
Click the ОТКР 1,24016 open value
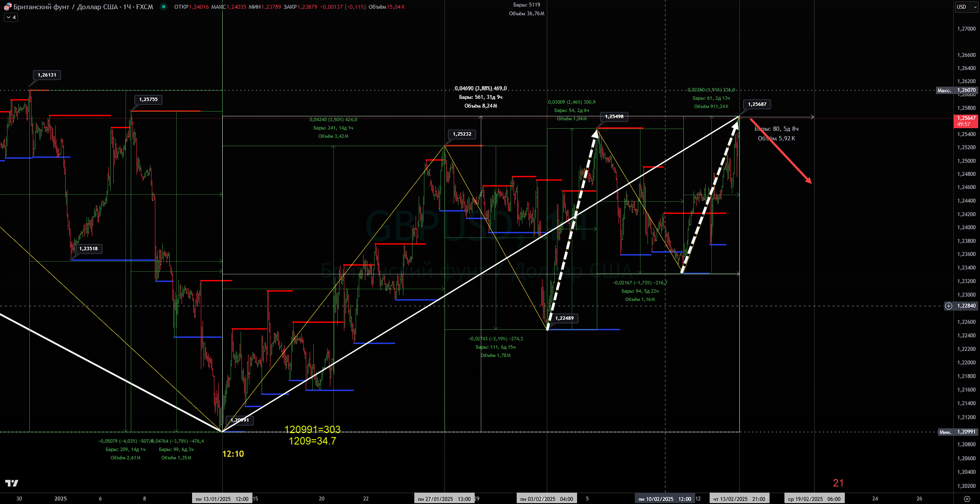click(x=192, y=7)
